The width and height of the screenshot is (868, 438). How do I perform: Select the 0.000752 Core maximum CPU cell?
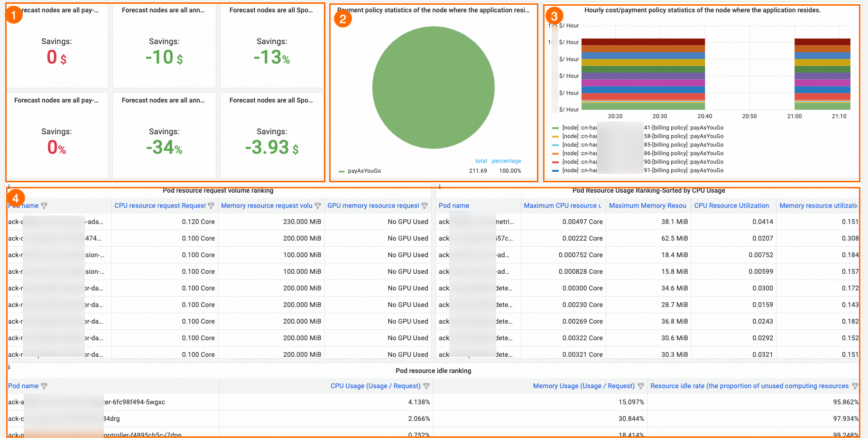click(563, 255)
